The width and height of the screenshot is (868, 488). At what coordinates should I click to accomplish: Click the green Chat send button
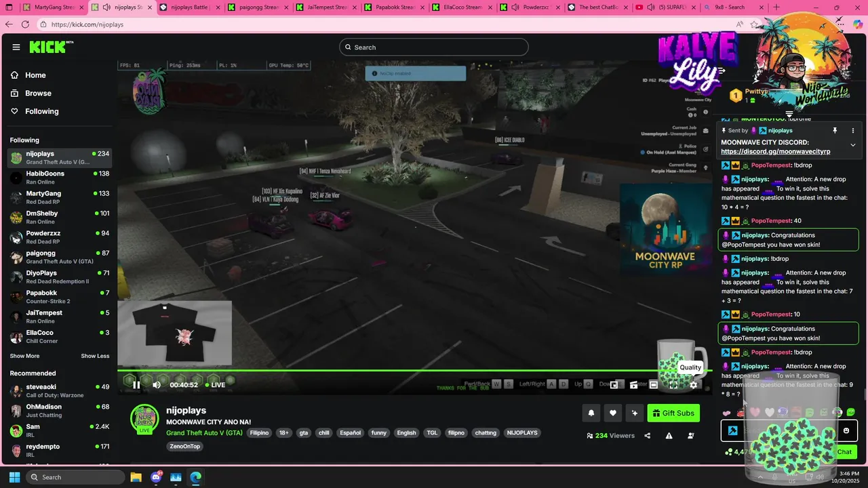(844, 451)
